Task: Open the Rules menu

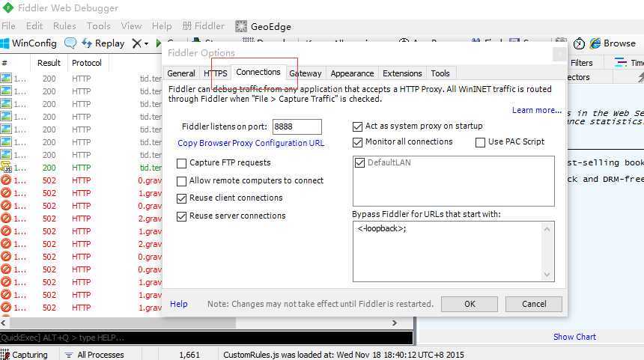Action: pyautogui.click(x=64, y=26)
